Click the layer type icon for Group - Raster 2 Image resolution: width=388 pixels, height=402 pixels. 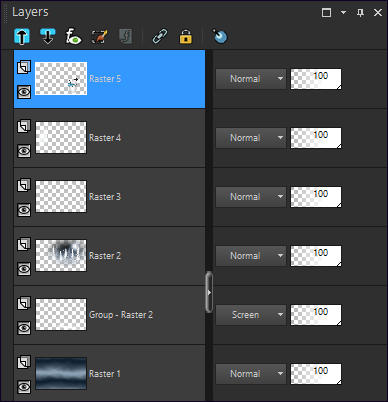[x=24, y=303]
